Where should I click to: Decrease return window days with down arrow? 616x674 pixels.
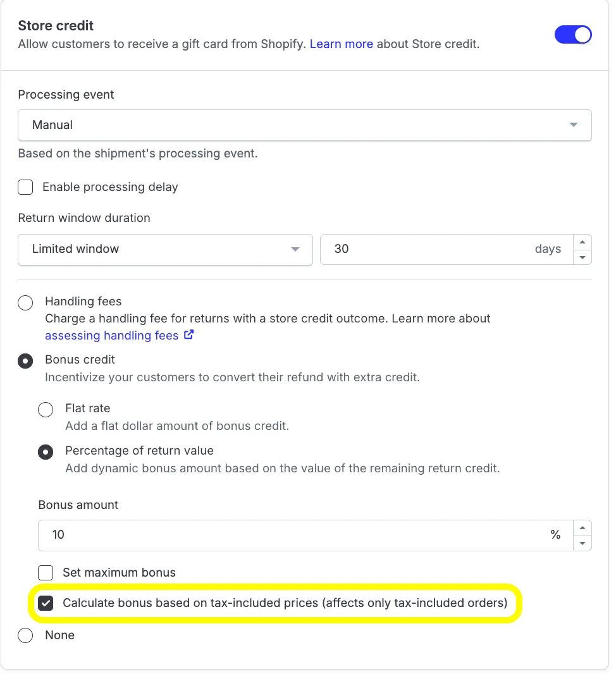[582, 257]
